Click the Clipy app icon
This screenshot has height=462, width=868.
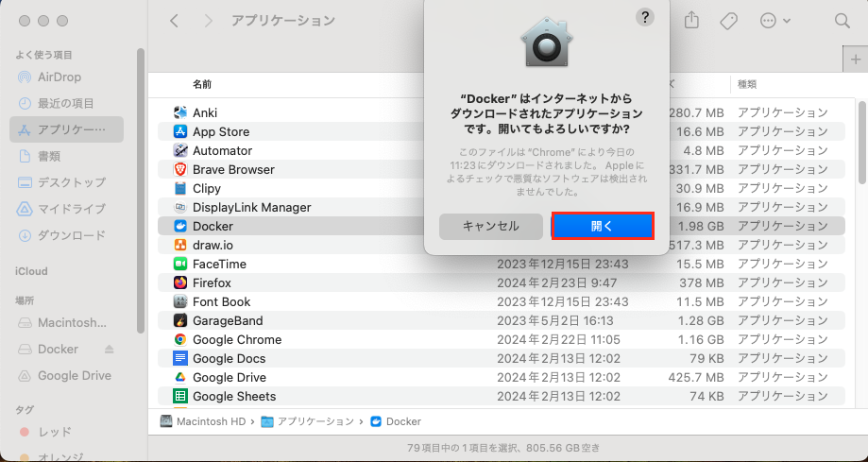(x=180, y=188)
